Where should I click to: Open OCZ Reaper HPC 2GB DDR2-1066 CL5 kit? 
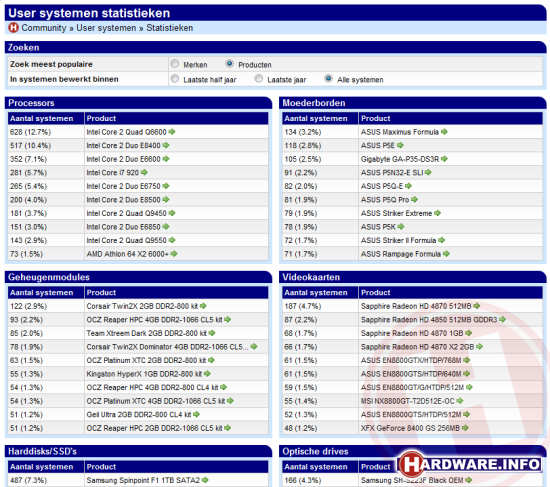[154, 428]
